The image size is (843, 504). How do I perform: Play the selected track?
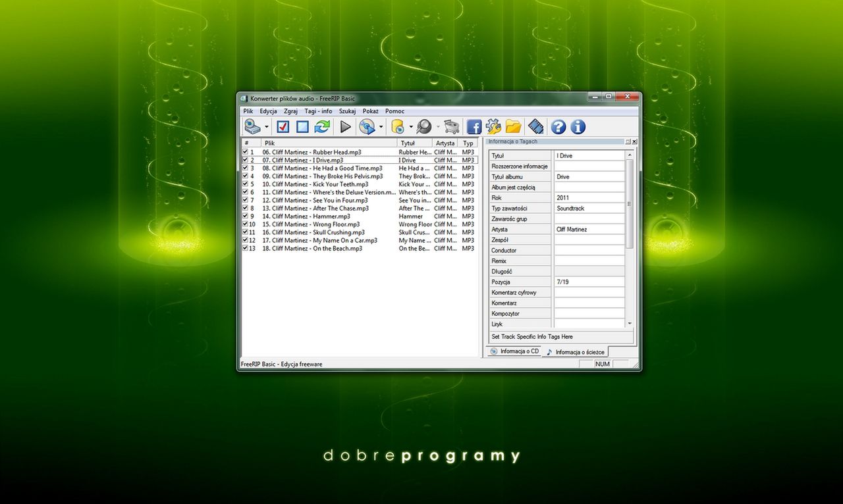(x=345, y=126)
